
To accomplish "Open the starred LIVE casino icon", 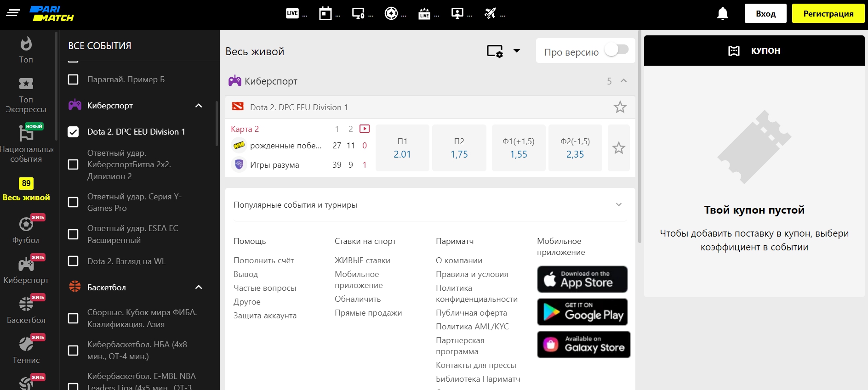I will [424, 14].
